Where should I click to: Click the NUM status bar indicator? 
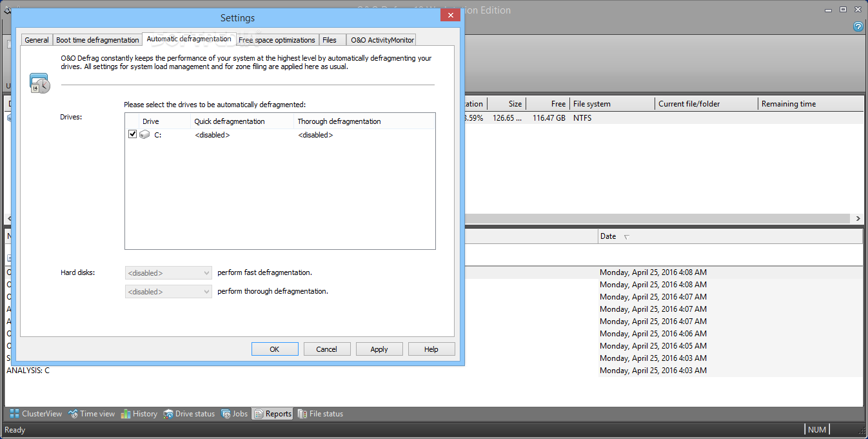click(817, 430)
